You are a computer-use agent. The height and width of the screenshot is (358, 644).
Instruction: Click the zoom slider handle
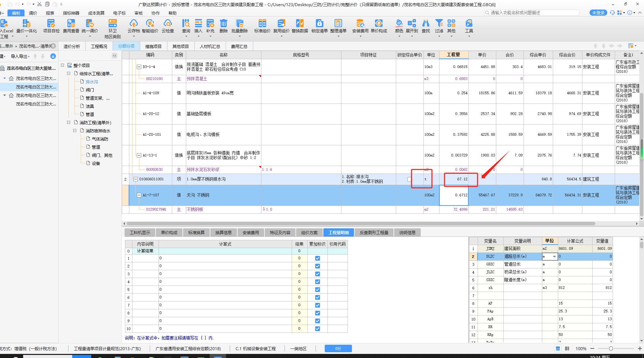coord(611,348)
